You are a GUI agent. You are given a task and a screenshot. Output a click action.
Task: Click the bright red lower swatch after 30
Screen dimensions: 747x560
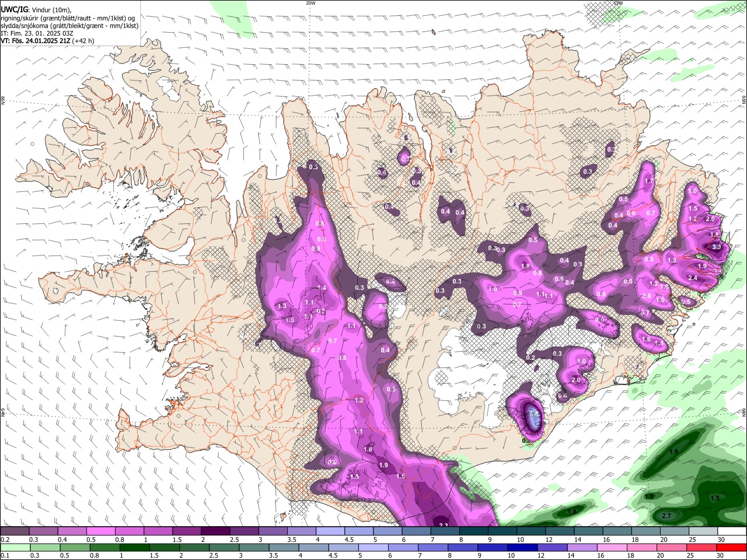pyautogui.click(x=732, y=547)
